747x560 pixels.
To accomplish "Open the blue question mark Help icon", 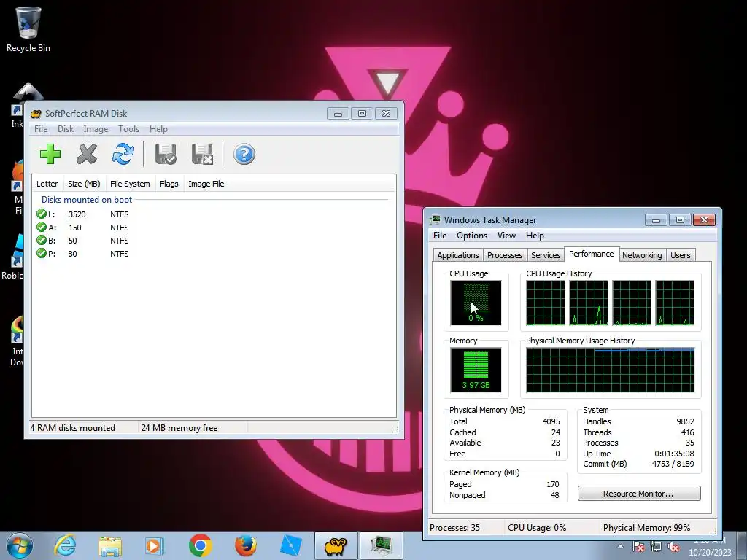I will tap(244, 155).
